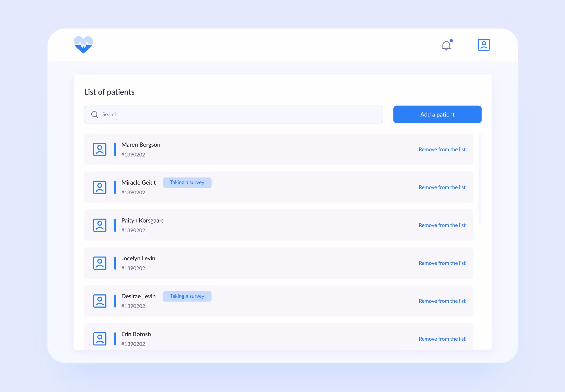Click Desirae Levin's Taking a survey badge
The image size is (565, 392).
(x=187, y=296)
